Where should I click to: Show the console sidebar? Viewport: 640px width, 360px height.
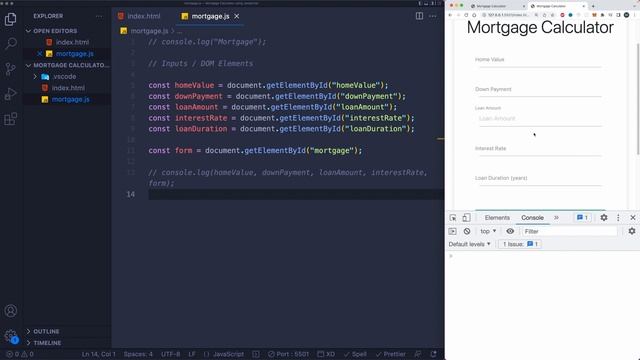coord(452,231)
